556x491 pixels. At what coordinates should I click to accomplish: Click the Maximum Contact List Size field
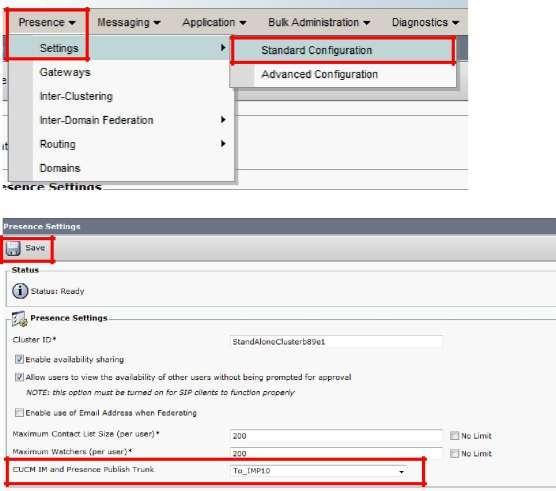tap(336, 436)
